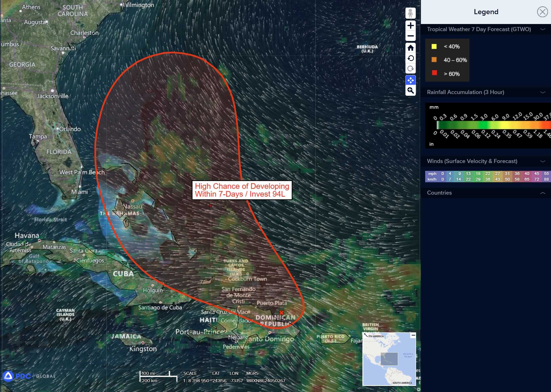Activate the pan arrows tool
551x392 pixels.
pyautogui.click(x=410, y=80)
